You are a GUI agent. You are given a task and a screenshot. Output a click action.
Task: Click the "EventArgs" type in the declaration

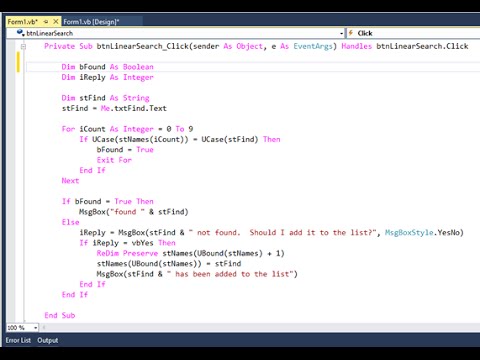tap(313, 46)
